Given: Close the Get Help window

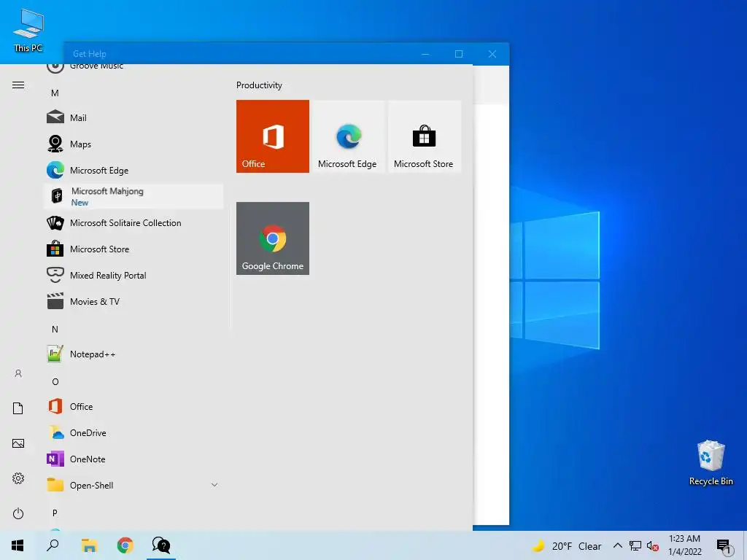Looking at the screenshot, I should [x=492, y=54].
